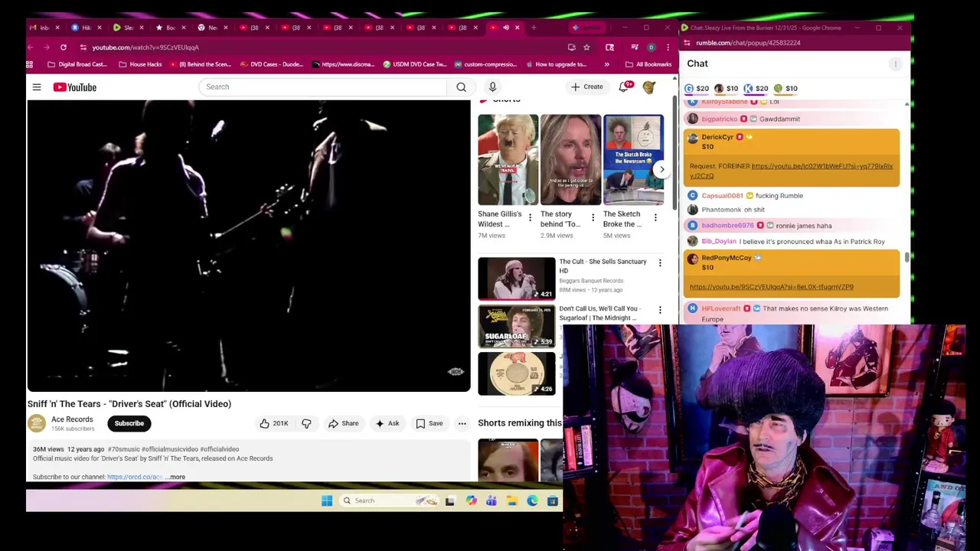
Task: Open RedPonyMcCoy's youtu.be link
Action: 771,287
